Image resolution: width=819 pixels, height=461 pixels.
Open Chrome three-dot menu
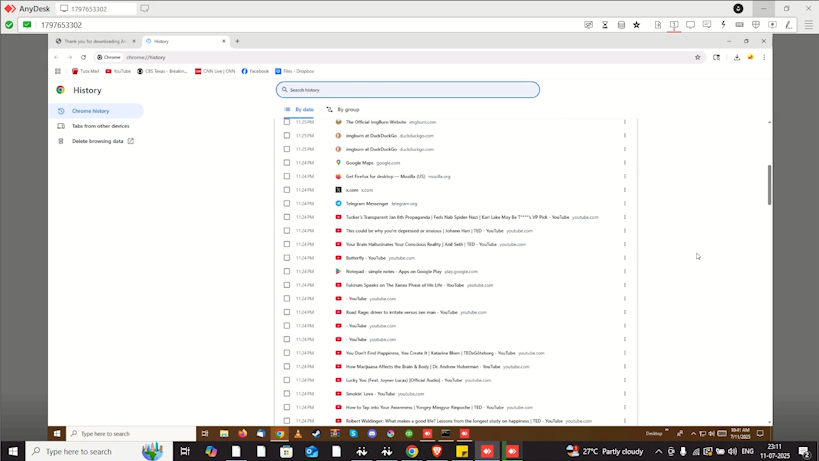tap(764, 57)
